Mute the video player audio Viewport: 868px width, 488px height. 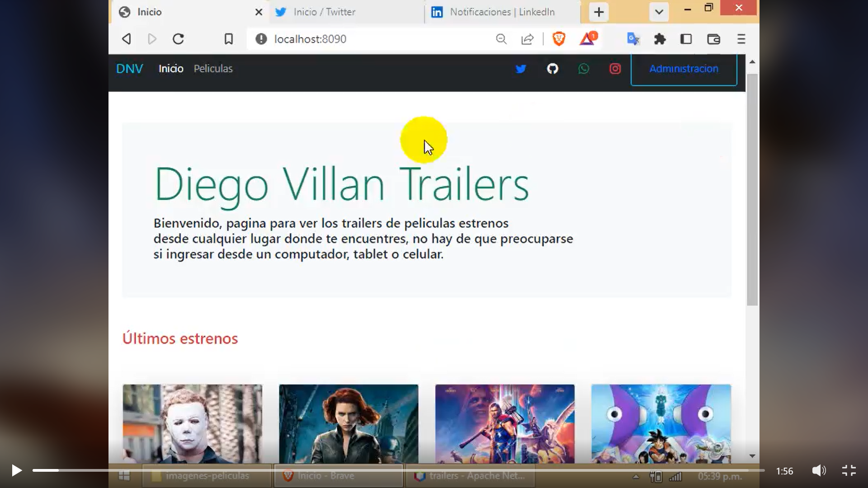click(819, 470)
